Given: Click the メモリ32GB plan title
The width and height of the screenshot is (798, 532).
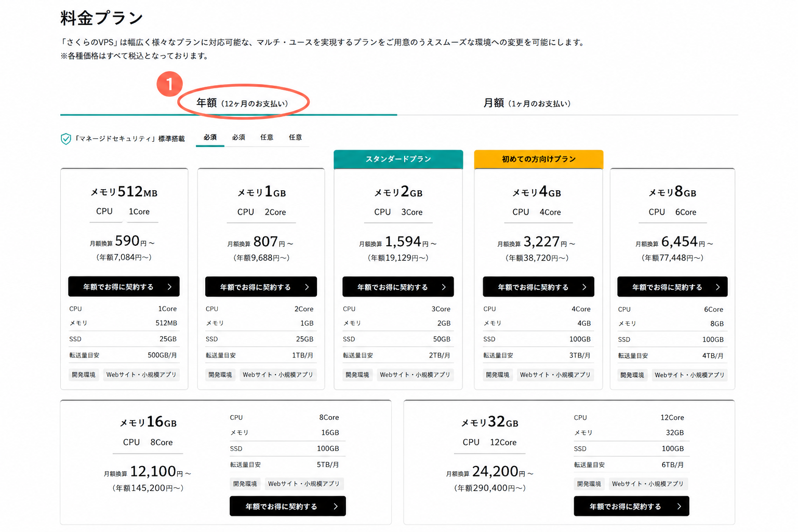Looking at the screenshot, I should (490, 422).
